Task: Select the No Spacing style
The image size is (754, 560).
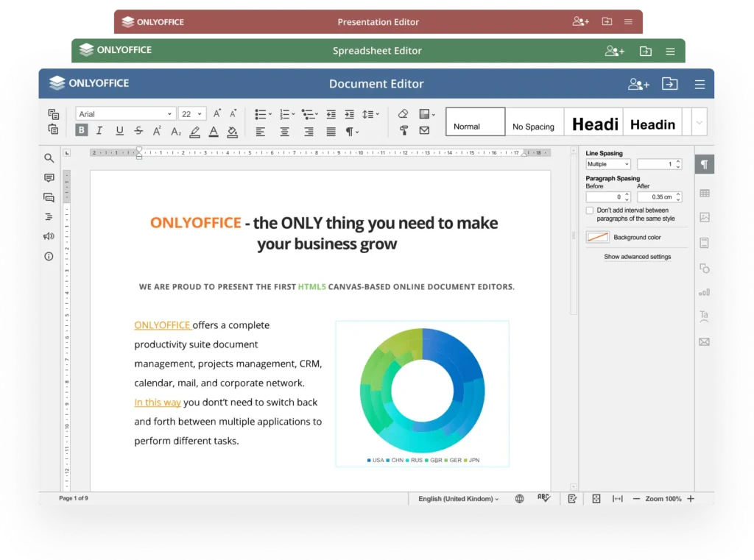Action: (535, 121)
